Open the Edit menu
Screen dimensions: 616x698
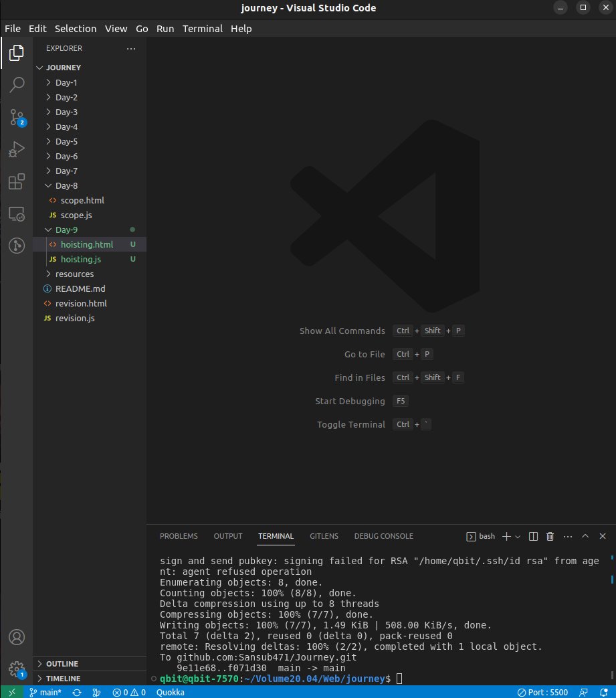click(37, 29)
